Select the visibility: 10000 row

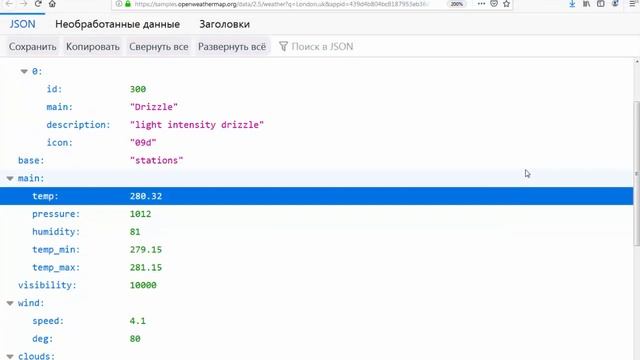317,285
